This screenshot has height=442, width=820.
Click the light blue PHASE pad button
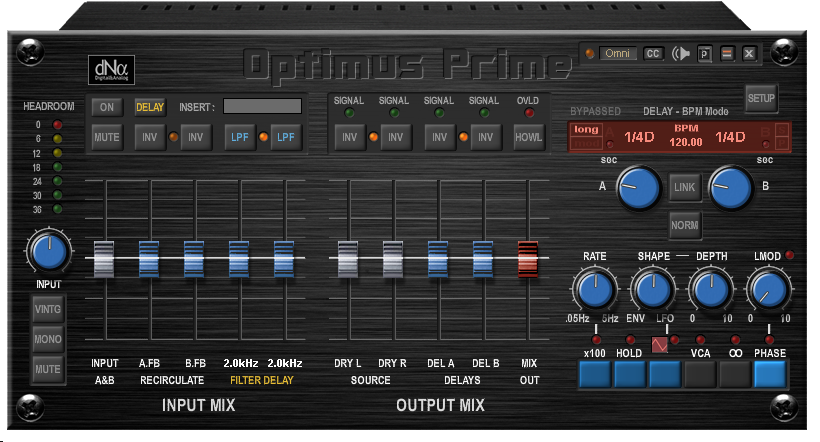[x=770, y=375]
